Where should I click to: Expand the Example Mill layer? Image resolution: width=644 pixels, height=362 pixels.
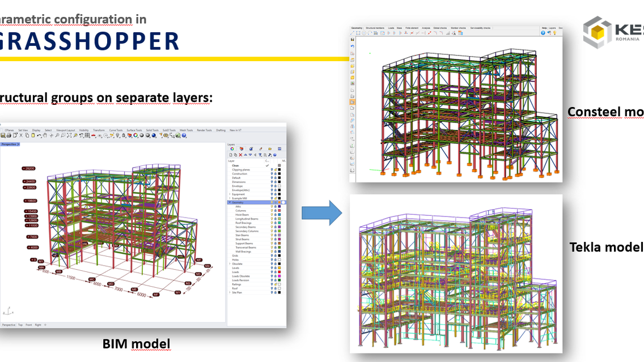[230, 198]
